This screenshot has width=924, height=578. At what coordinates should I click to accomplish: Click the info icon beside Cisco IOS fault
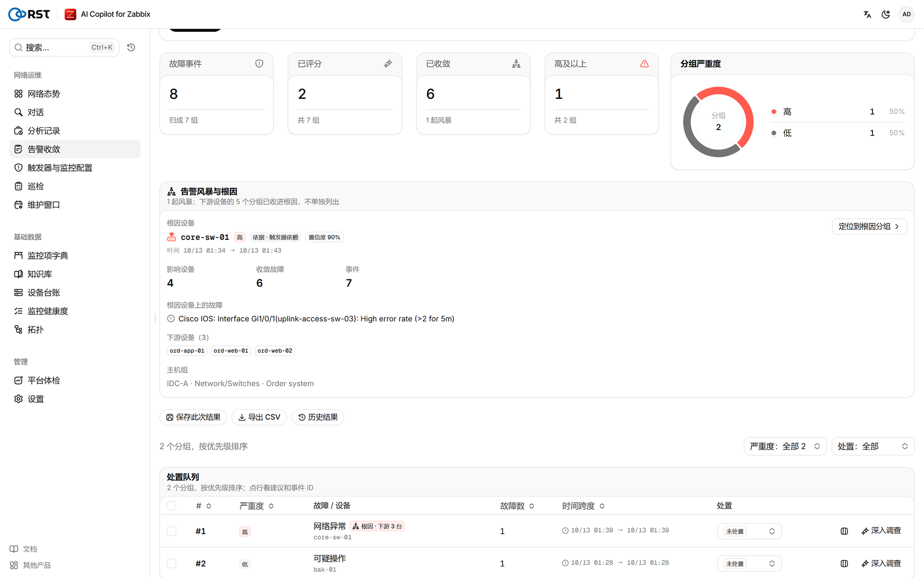171,318
